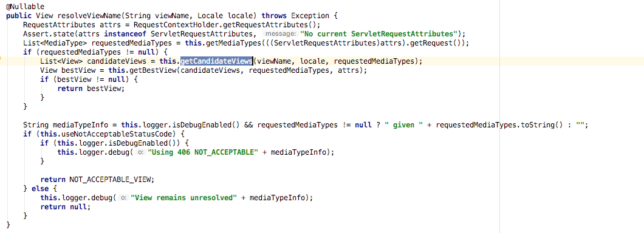Click the resolveViewName method name
644x233 pixels.
click(x=90, y=16)
